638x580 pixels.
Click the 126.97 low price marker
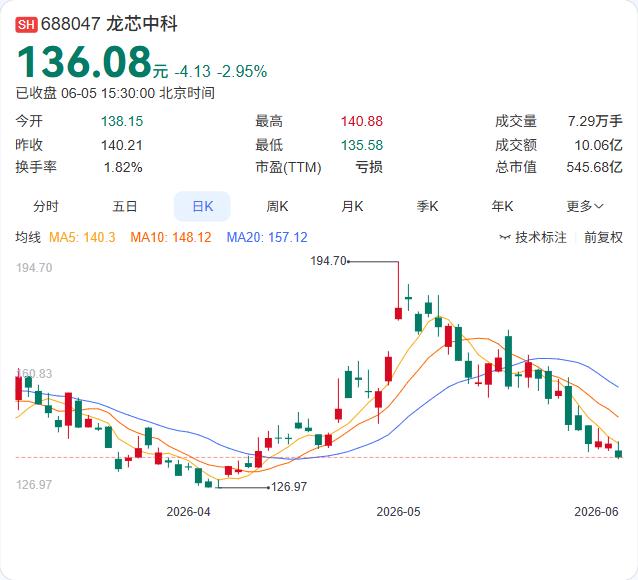289,487
